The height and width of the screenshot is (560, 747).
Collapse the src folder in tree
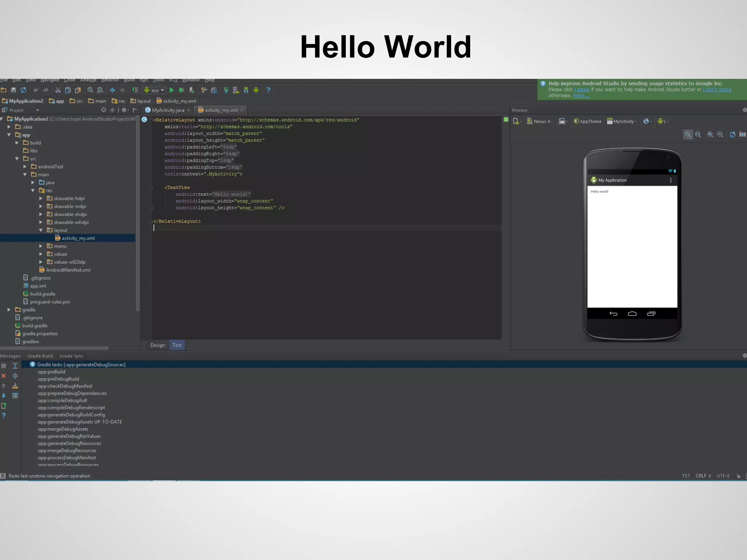pyautogui.click(x=17, y=159)
